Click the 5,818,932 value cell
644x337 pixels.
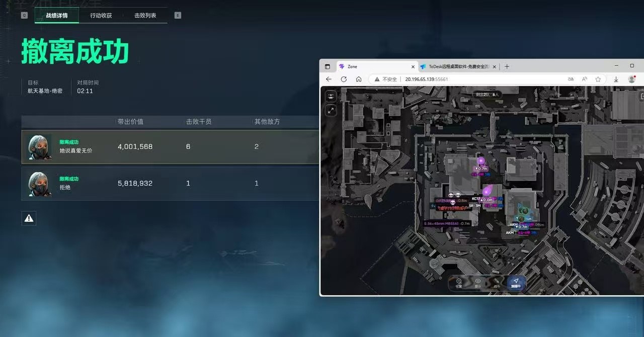pos(135,184)
